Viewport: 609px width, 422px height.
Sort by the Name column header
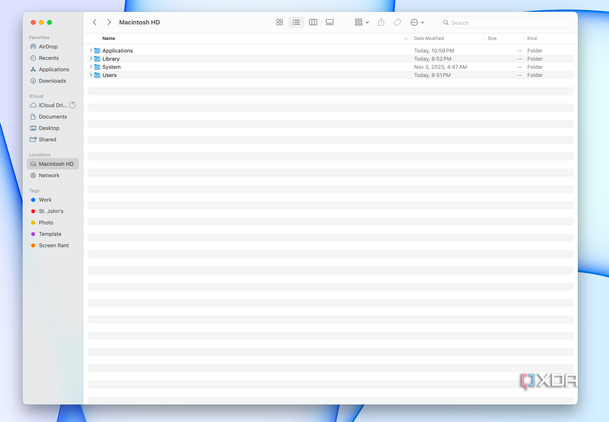[x=109, y=38]
